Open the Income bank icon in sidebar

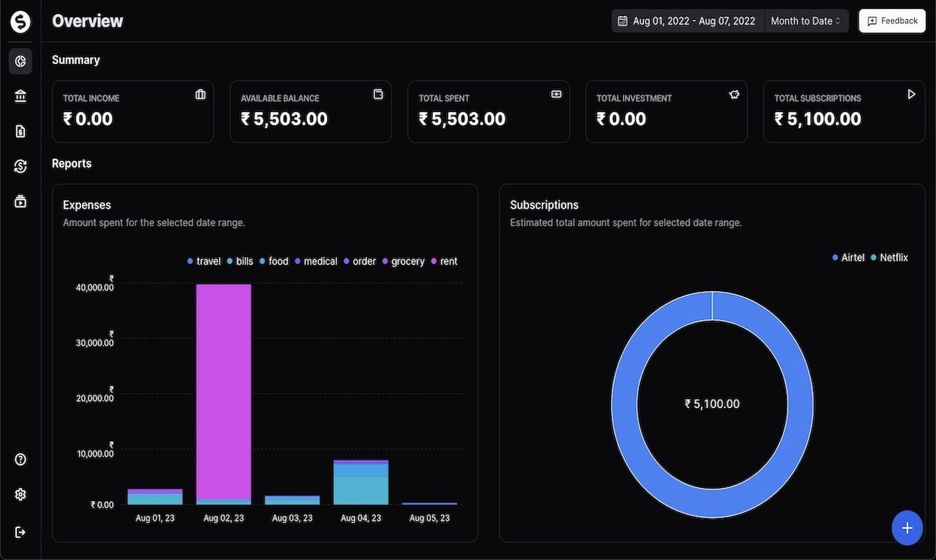coord(21,97)
